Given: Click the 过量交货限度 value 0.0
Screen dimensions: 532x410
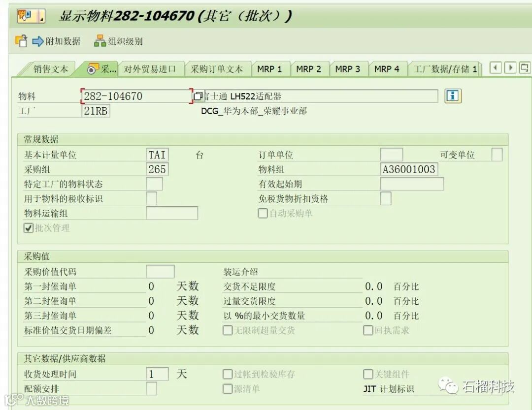Looking at the screenshot, I should point(373,301).
